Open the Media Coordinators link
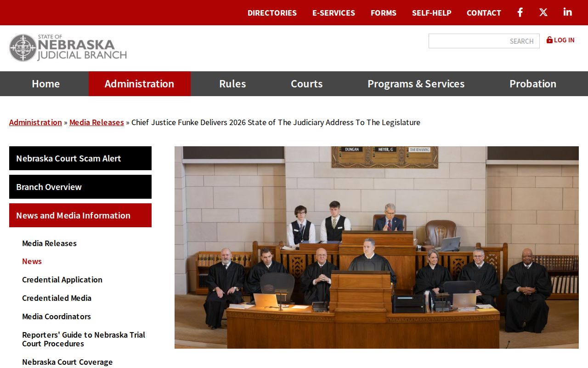 pos(57,316)
